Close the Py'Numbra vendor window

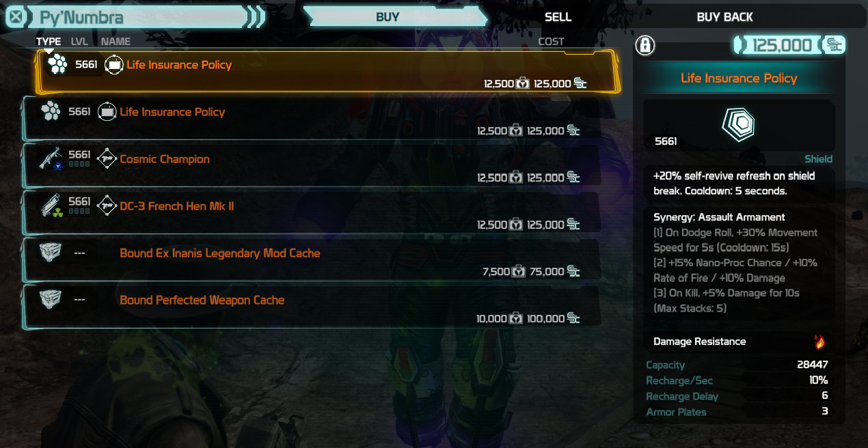(18, 17)
